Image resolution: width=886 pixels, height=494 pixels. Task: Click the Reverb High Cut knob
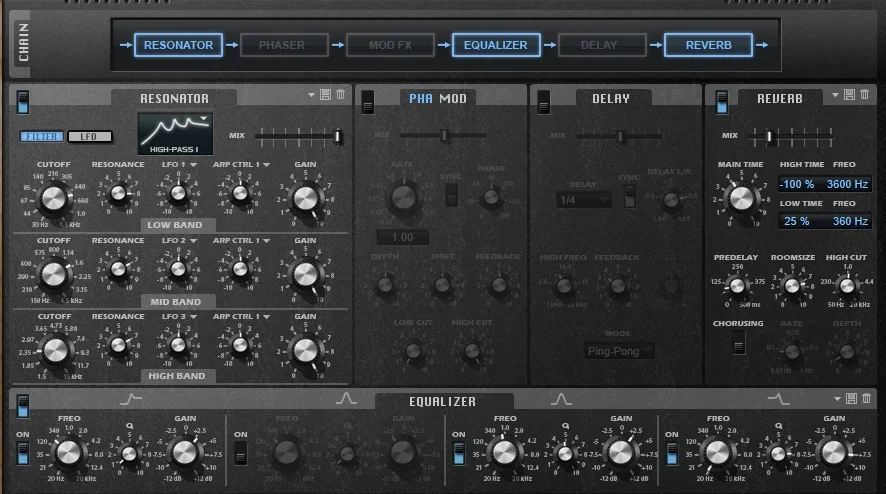[847, 286]
